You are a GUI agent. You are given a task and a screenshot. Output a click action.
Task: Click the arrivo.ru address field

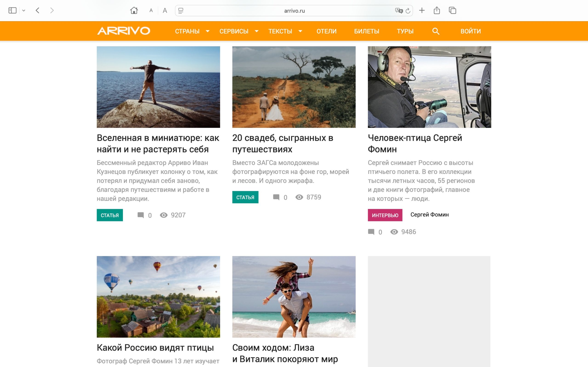tap(294, 11)
